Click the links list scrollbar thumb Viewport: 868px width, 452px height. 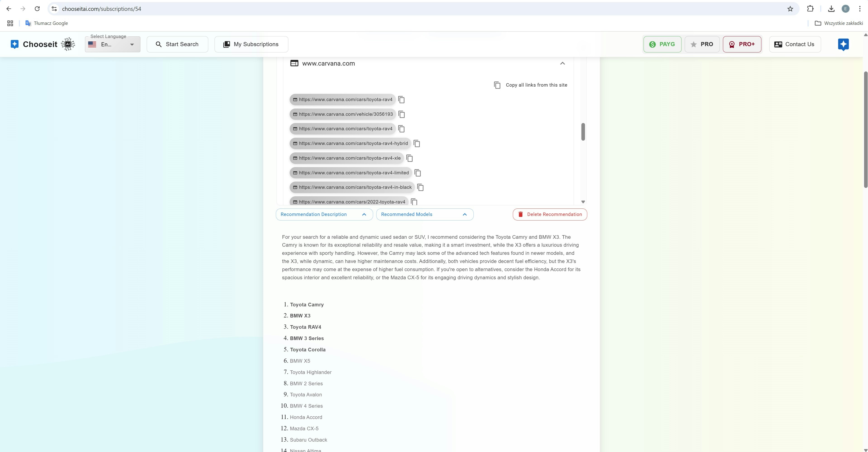(583, 132)
